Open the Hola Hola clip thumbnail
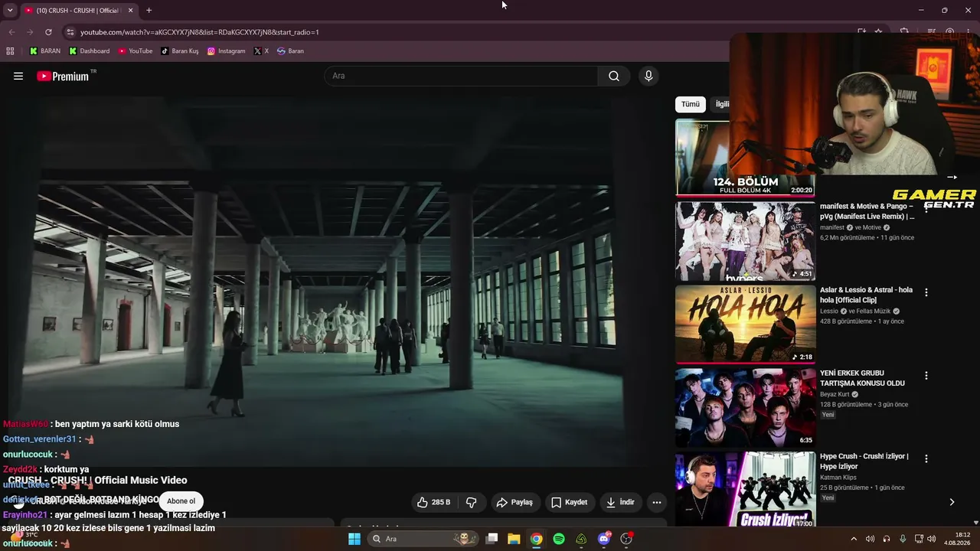This screenshot has width=980, height=551. coord(745,324)
